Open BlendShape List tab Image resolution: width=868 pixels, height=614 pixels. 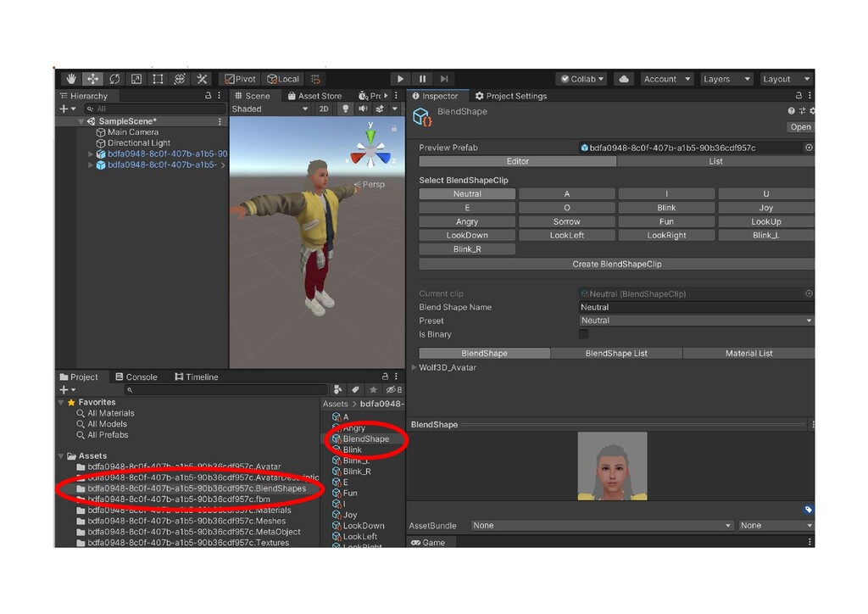click(x=617, y=354)
